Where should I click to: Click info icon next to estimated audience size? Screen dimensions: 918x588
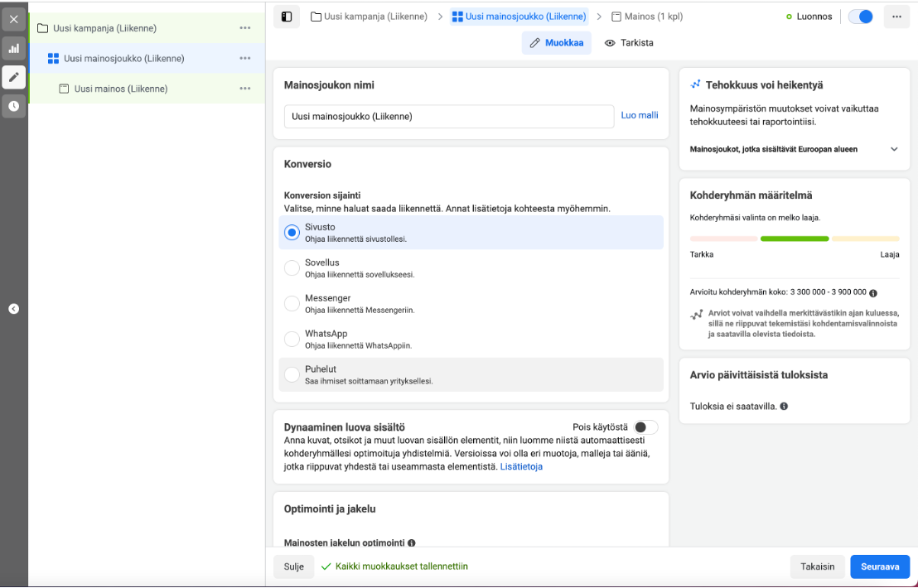coord(873,293)
